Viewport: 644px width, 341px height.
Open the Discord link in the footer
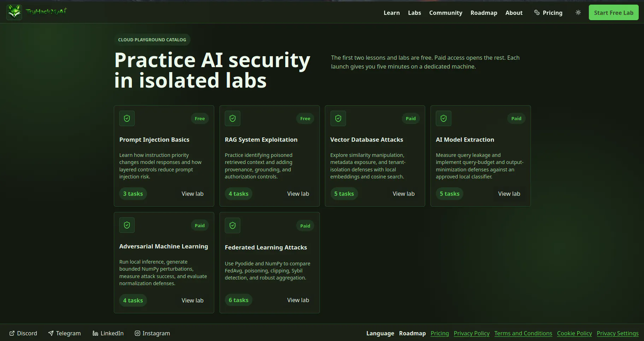click(23, 333)
